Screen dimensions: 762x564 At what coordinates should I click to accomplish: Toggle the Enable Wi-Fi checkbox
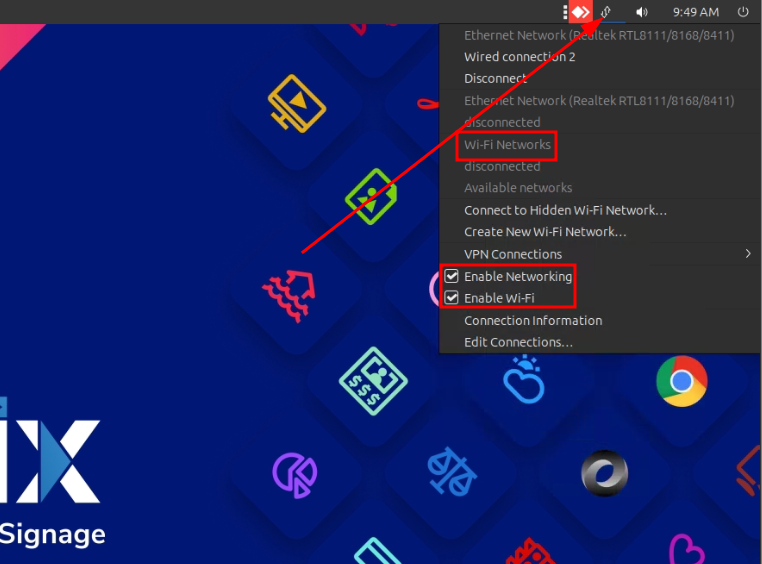451,297
